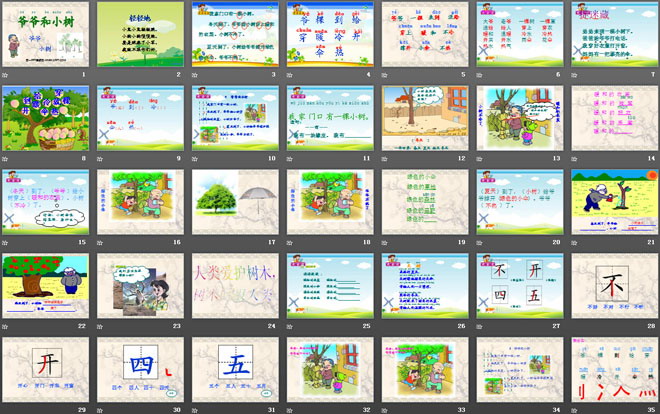The width and height of the screenshot is (660, 414).
Task: Select slide 33 thumbnail
Action: pyautogui.click(x=425, y=369)
